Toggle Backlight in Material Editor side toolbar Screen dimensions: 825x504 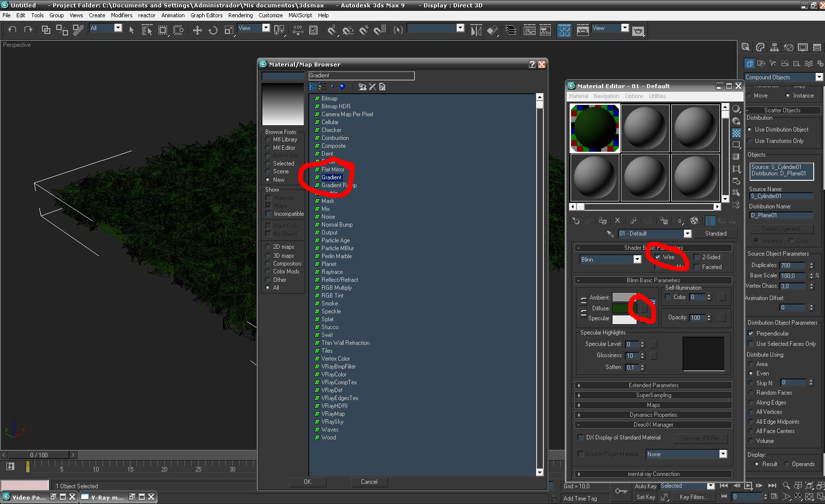[x=736, y=121]
